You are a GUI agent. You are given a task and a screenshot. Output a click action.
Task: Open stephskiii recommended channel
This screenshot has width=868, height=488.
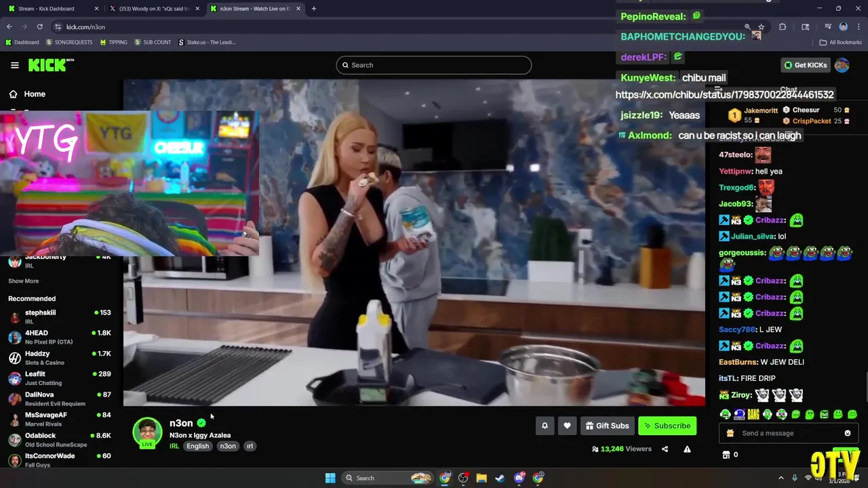pos(60,317)
